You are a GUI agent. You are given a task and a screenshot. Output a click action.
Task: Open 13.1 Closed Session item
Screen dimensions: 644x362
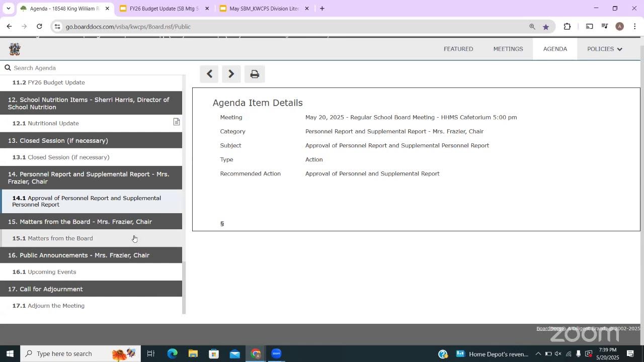point(91,157)
